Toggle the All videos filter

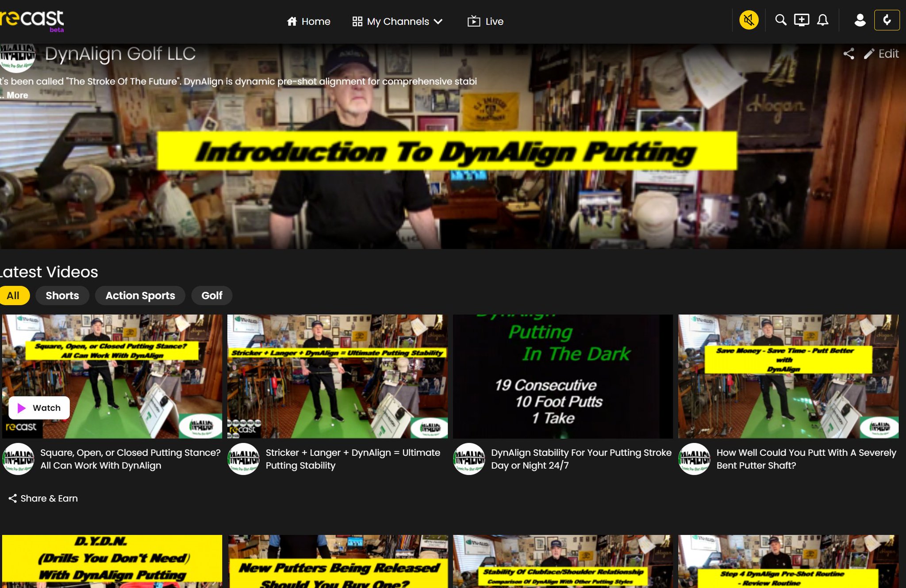pos(15,295)
